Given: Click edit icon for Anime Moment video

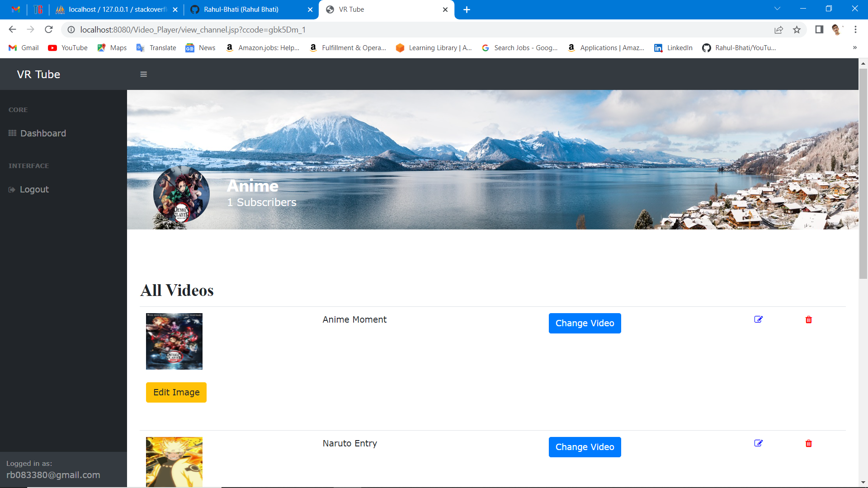Looking at the screenshot, I should pyautogui.click(x=759, y=319).
